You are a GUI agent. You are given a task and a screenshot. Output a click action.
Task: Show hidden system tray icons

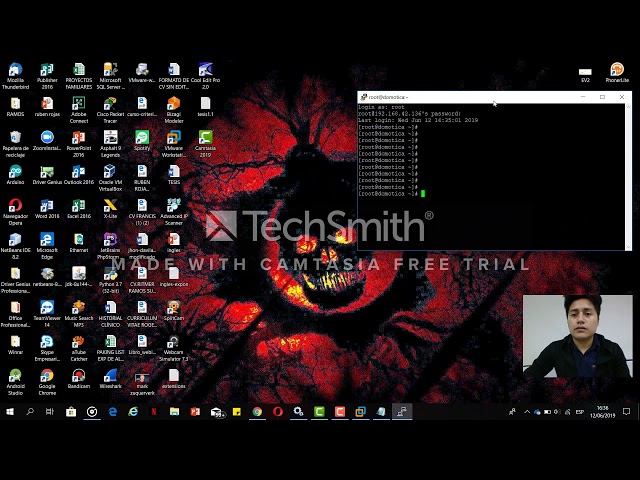tap(527, 412)
